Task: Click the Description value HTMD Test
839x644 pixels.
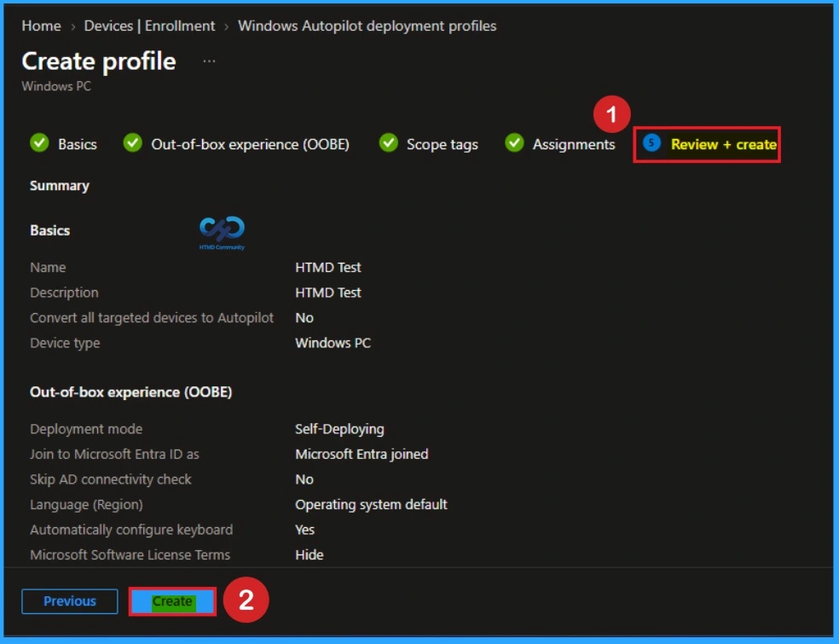Action: [x=328, y=293]
